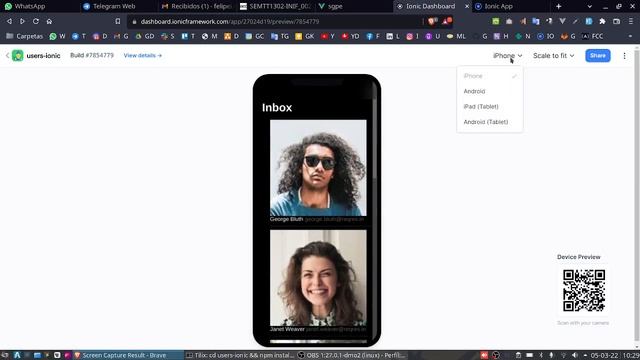Open the GD Google Drive bookmark

tap(145, 36)
